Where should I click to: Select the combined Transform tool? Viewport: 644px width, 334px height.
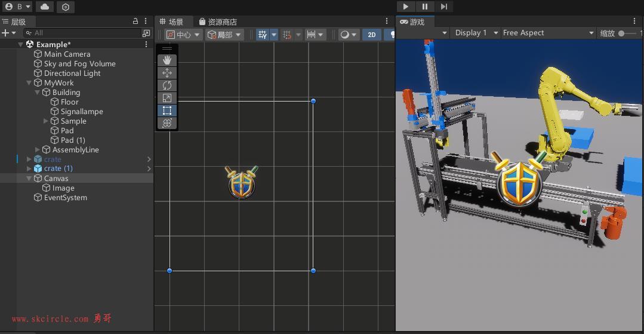click(x=167, y=123)
